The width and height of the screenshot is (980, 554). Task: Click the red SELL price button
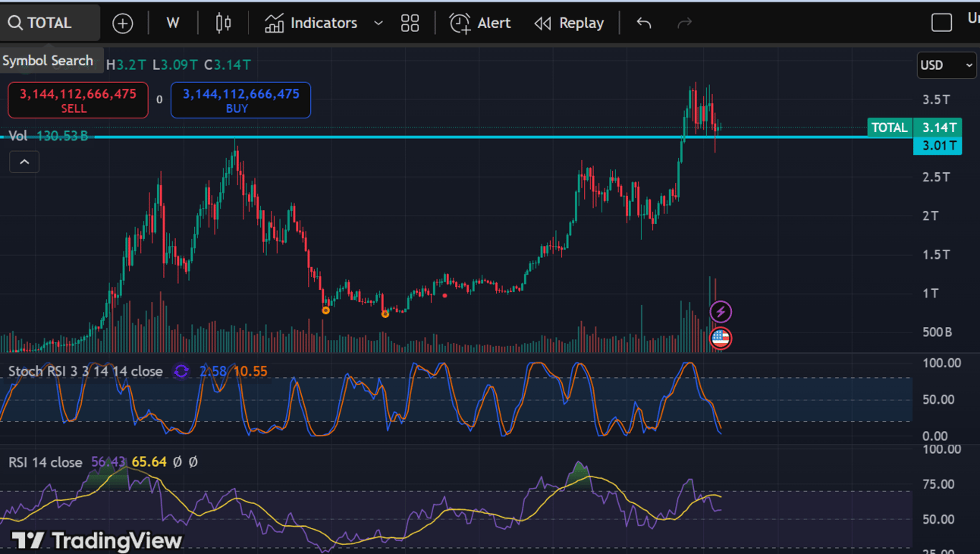[77, 100]
